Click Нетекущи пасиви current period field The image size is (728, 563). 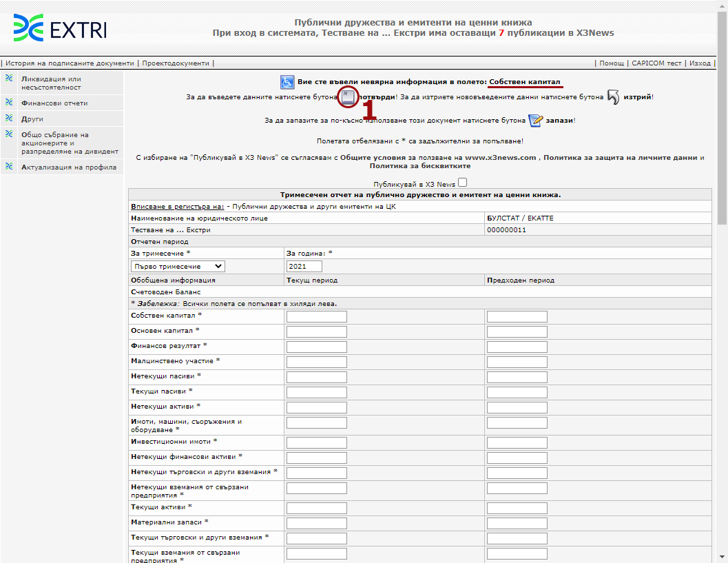(x=317, y=377)
